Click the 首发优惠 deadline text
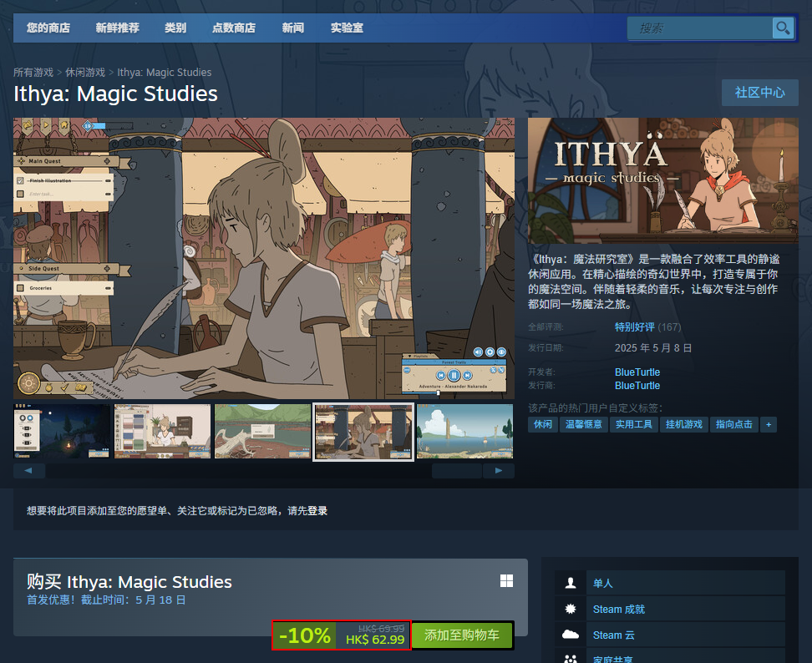Screen dimensions: 812x663 pos(106,600)
